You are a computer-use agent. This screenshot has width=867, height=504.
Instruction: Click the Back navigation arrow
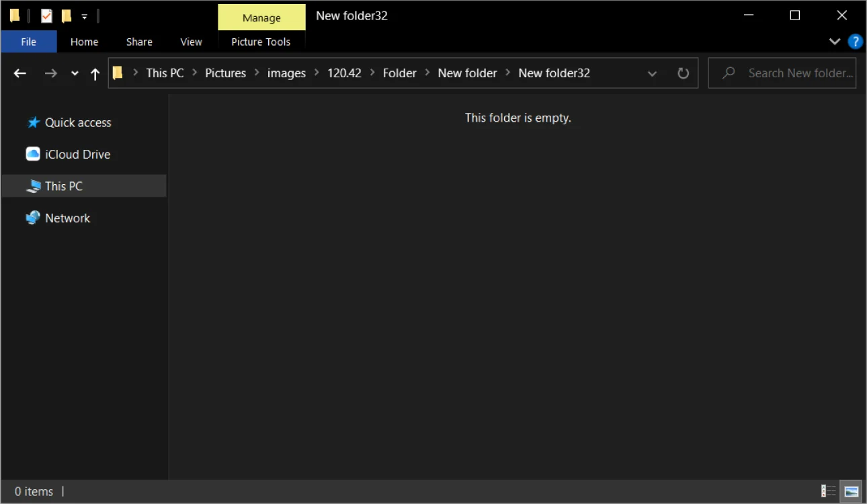pos(20,73)
